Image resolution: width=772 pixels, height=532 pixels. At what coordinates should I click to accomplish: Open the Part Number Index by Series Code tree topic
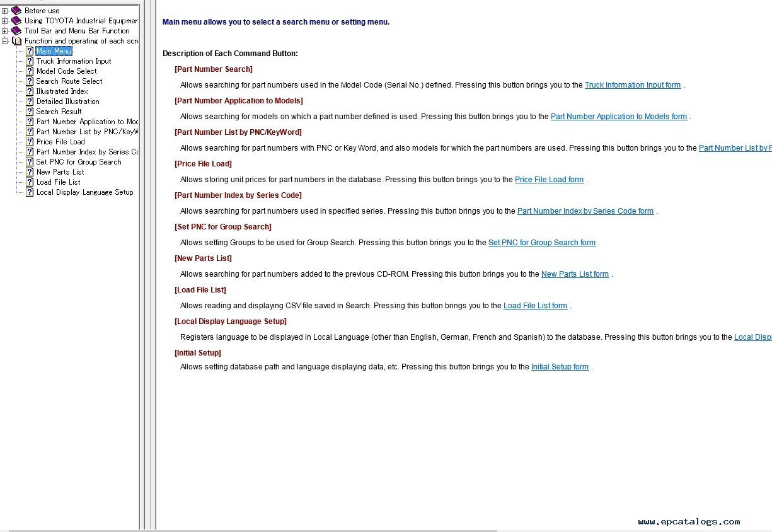pos(87,152)
